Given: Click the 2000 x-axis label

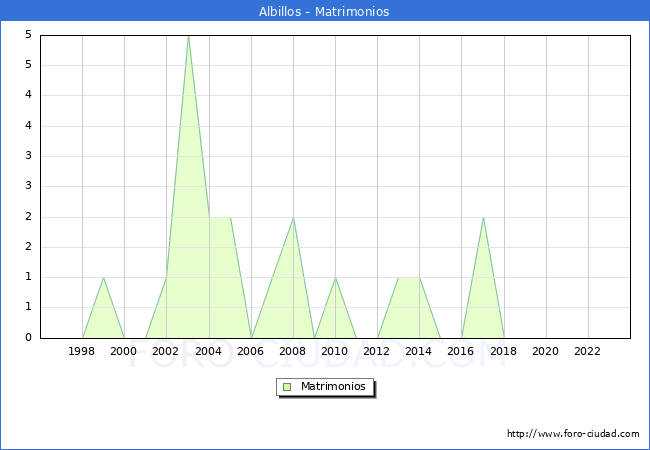Looking at the screenshot, I should click(124, 351).
